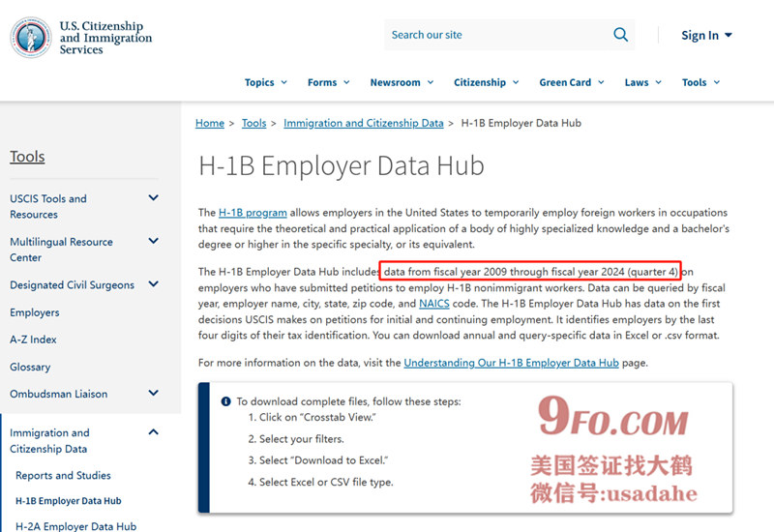
Task: Go to Home breadcrumb link
Action: coord(210,123)
